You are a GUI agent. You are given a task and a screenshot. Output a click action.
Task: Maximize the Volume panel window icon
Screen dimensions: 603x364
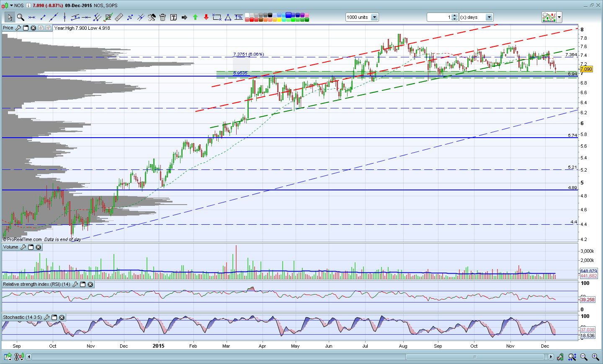click(x=31, y=247)
